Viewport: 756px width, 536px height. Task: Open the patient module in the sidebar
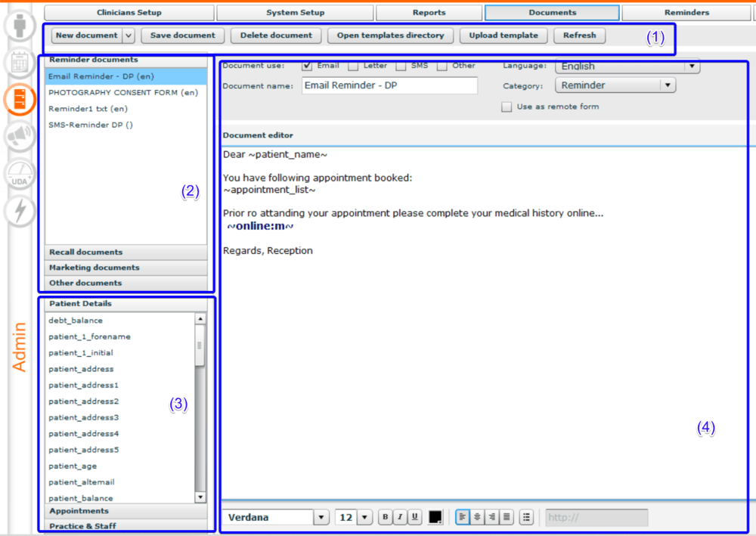point(20,25)
